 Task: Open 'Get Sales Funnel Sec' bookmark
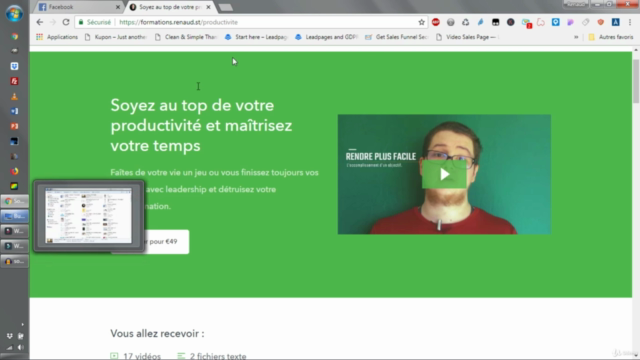click(x=397, y=37)
